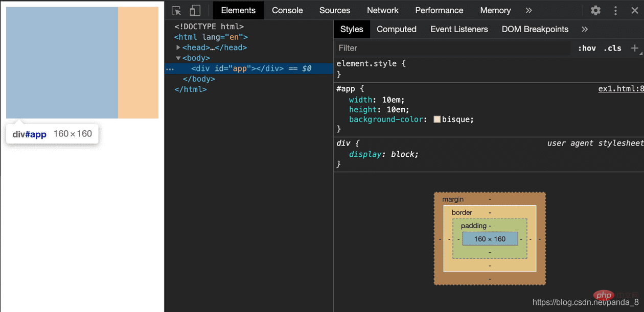Click the 160 × 160 content box

point(490,239)
